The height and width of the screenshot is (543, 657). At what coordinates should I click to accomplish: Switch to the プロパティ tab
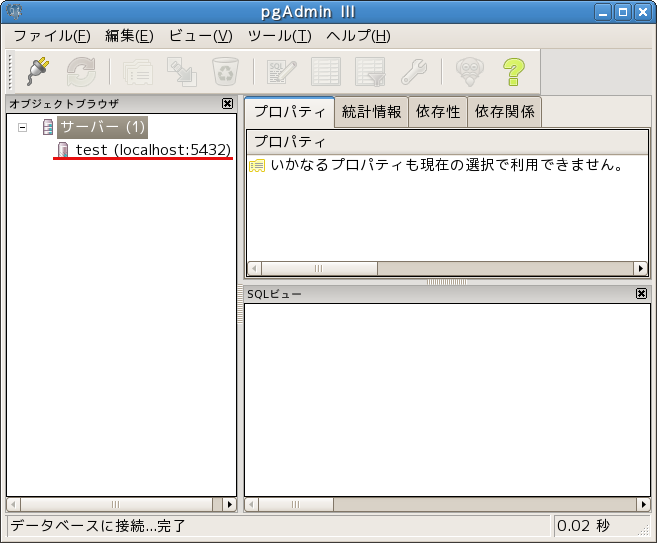click(x=290, y=111)
